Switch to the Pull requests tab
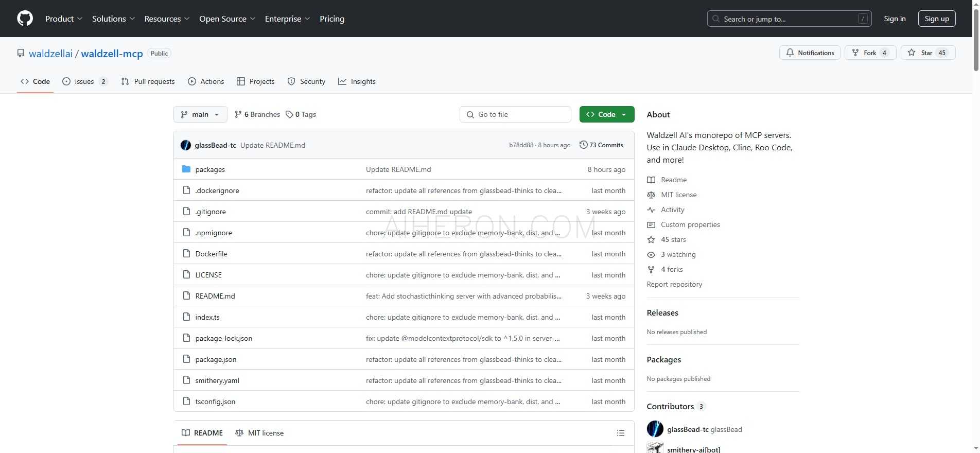Image resolution: width=980 pixels, height=453 pixels. click(x=148, y=81)
